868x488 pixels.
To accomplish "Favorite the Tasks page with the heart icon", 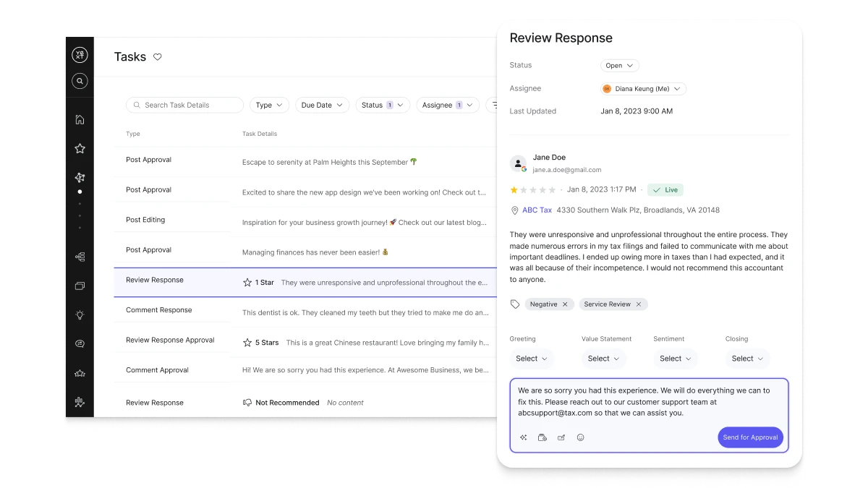I will tap(158, 57).
